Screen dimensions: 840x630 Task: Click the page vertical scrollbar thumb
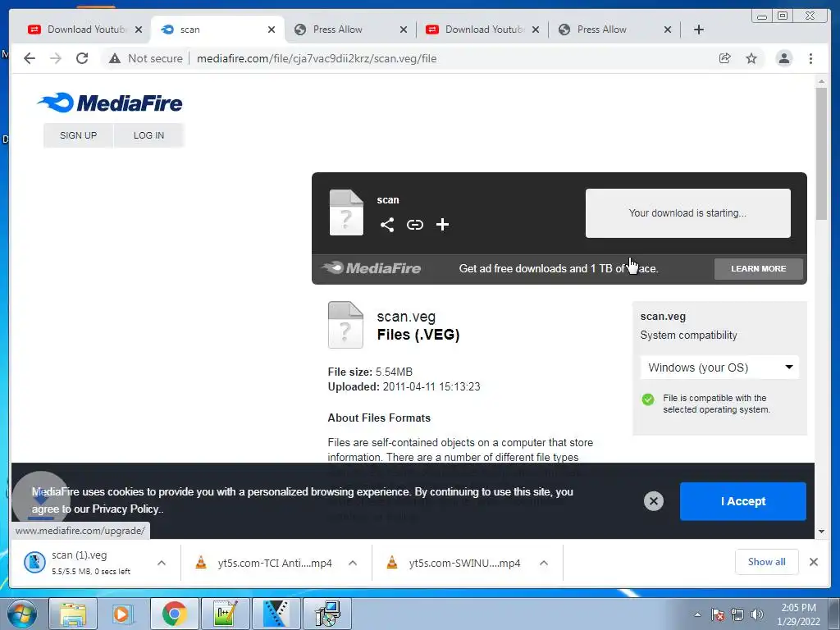(821, 153)
